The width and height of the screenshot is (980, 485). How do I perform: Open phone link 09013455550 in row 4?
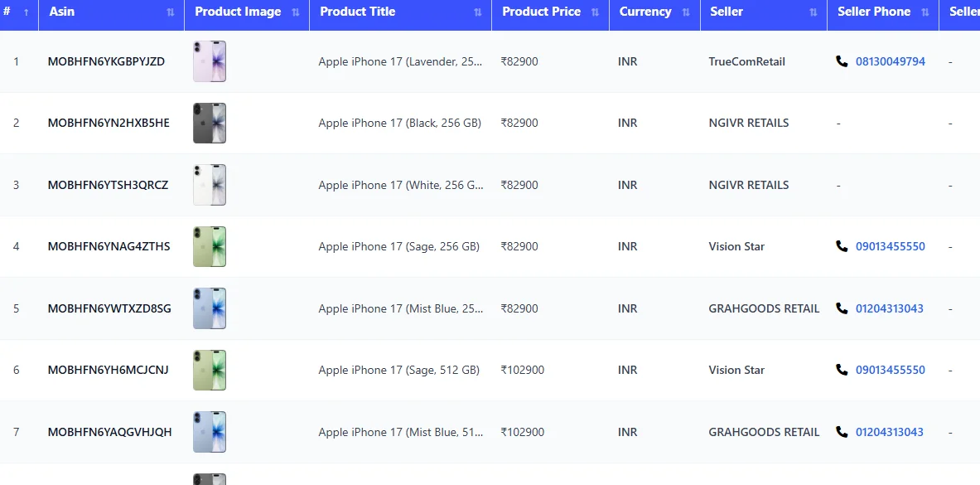(890, 246)
